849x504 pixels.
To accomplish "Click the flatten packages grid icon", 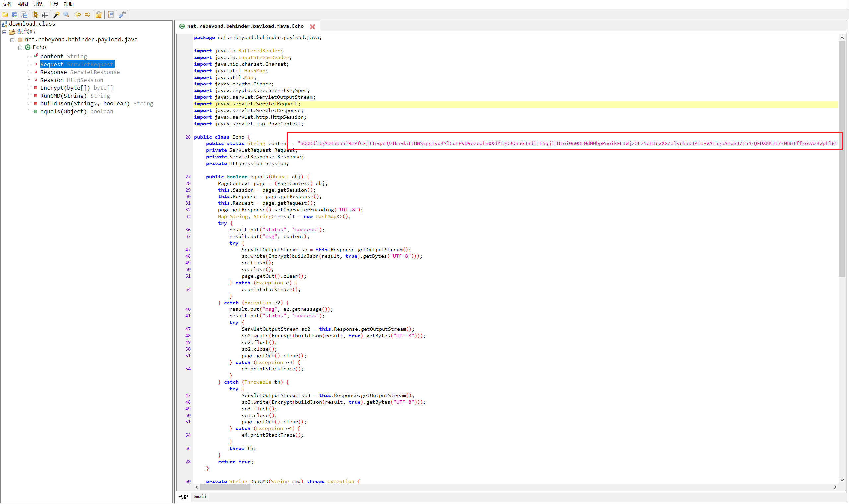I will pyautogui.click(x=45, y=14).
